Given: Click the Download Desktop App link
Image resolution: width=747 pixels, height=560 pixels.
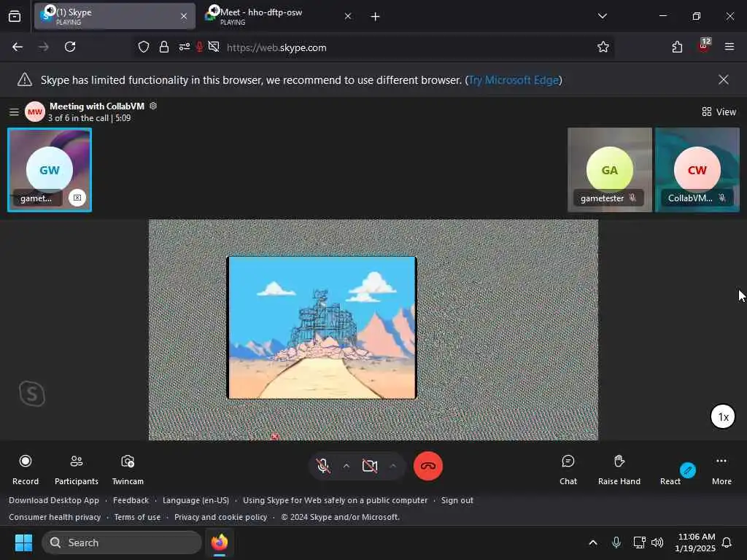Looking at the screenshot, I should click(x=54, y=500).
